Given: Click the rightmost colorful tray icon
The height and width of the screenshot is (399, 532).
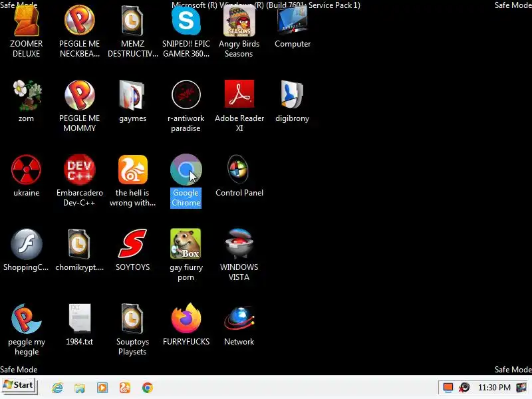Looking at the screenshot, I should click(521, 388).
